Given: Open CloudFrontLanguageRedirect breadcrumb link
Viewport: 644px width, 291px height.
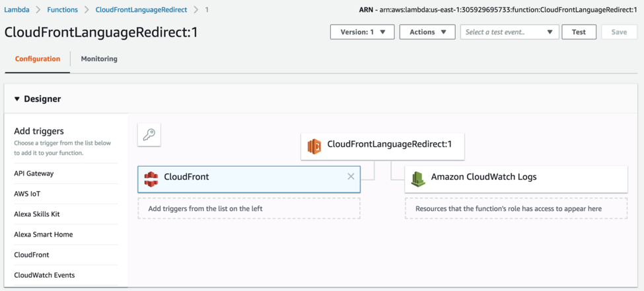Looking at the screenshot, I should 141,10.
